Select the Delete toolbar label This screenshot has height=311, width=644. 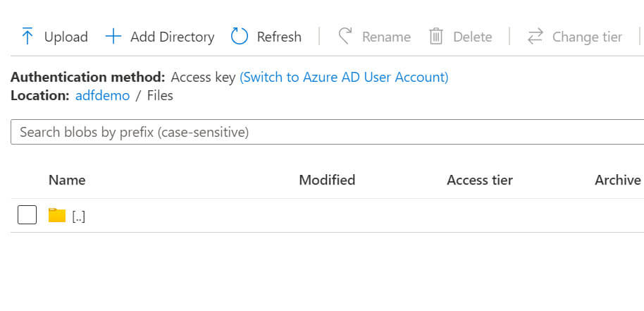[472, 37]
